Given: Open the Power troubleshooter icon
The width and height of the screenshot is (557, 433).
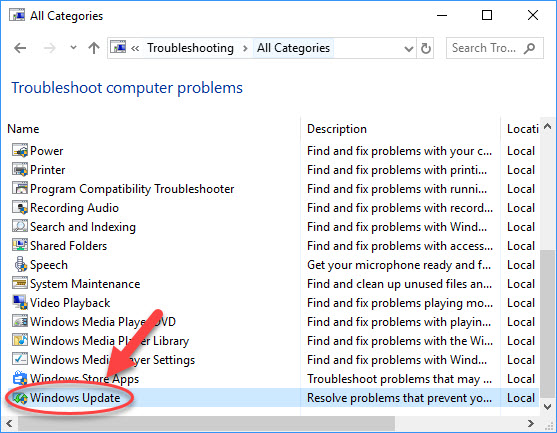Looking at the screenshot, I should tap(20, 151).
